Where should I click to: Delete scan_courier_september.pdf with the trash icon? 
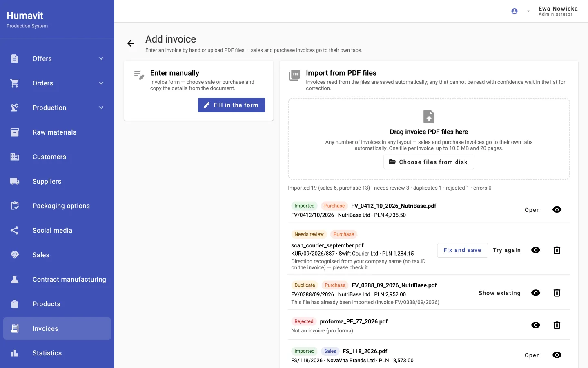coord(557,250)
